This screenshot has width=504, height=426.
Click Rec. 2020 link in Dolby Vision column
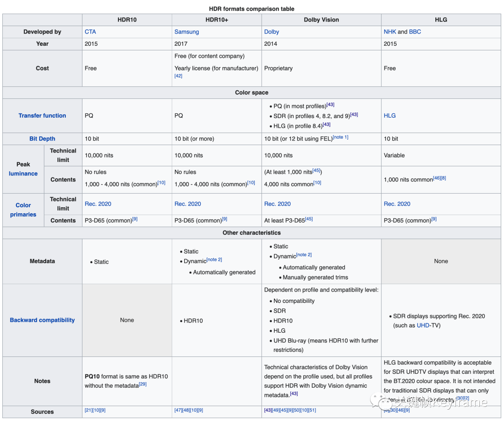[x=277, y=204]
